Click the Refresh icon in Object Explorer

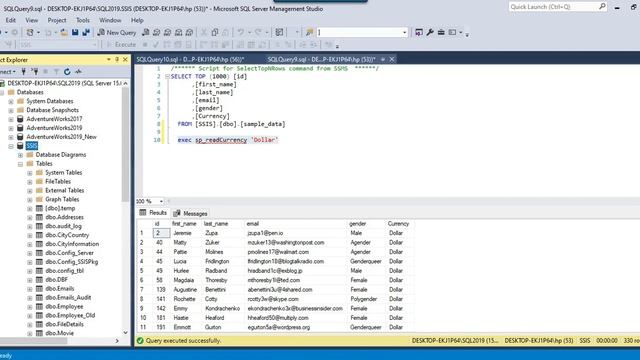pyautogui.click(x=67, y=71)
